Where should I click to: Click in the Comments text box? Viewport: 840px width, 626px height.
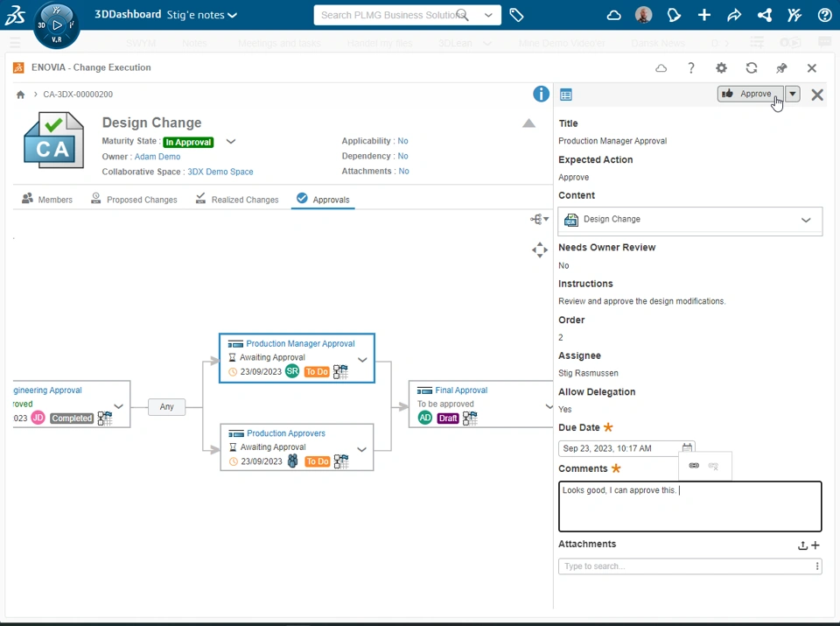pos(690,506)
